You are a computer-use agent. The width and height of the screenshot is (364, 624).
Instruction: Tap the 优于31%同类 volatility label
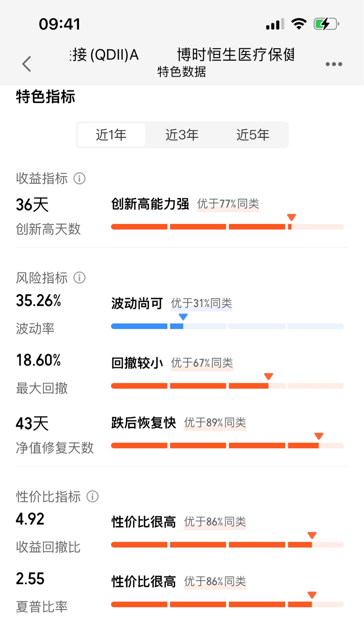coord(202,303)
